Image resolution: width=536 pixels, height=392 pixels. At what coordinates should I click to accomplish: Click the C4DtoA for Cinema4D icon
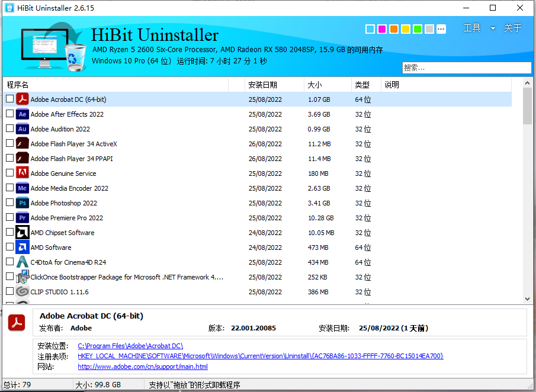point(23,262)
